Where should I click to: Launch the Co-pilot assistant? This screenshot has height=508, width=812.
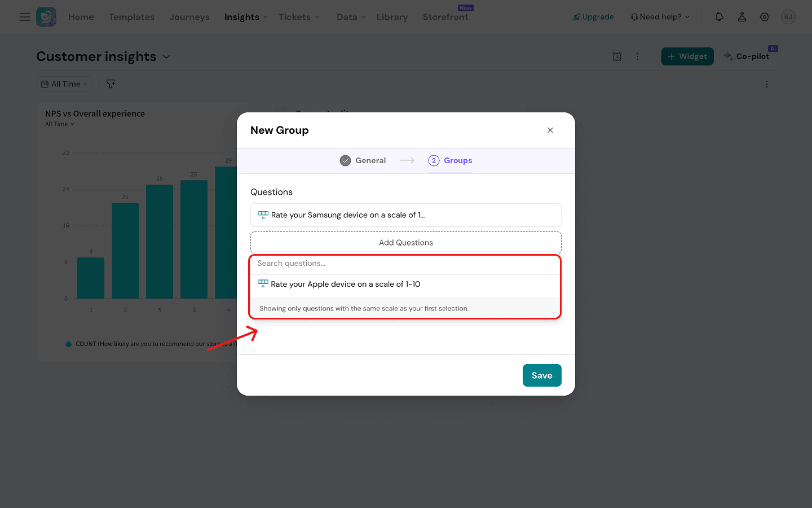pyautogui.click(x=747, y=56)
